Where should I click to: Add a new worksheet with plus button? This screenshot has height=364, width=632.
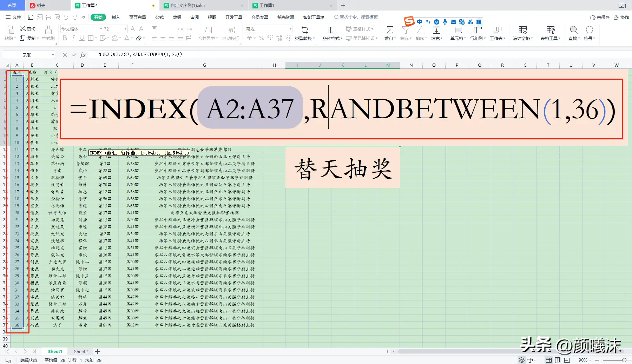(98, 351)
